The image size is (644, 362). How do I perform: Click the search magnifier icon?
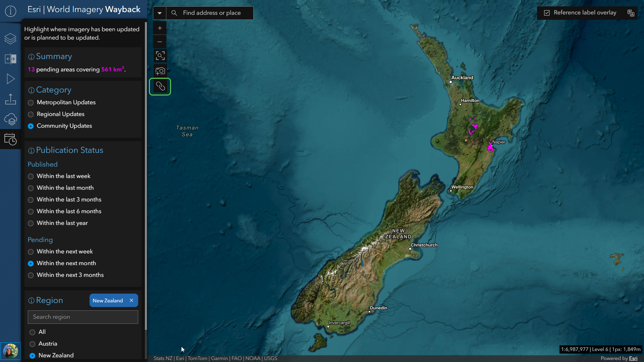(x=174, y=13)
